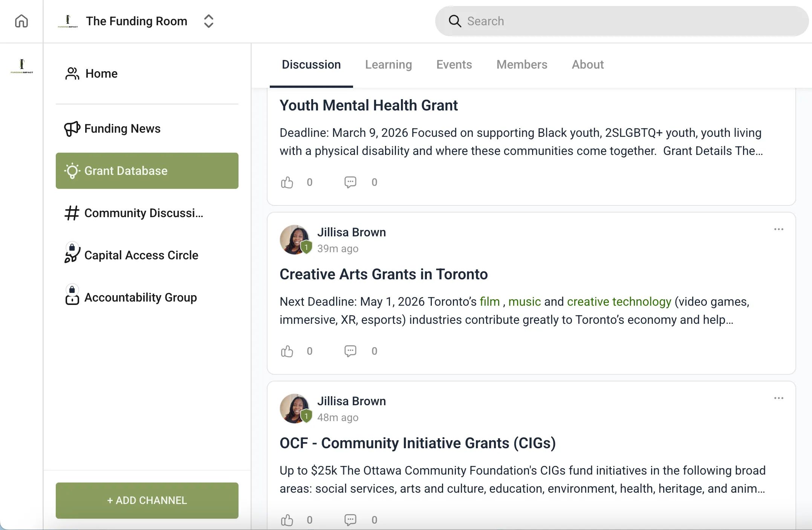
Task: Open the community switcher chevrons beside The Funding Room
Action: point(208,21)
